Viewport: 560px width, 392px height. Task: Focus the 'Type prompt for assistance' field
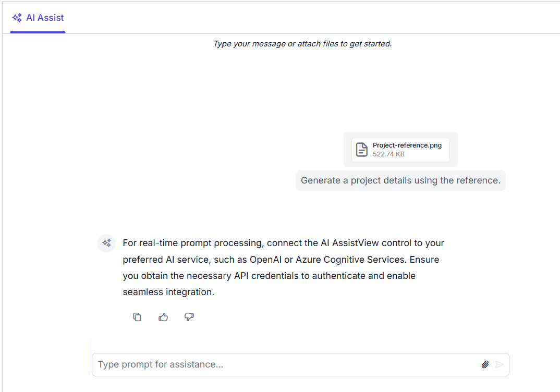(287, 364)
